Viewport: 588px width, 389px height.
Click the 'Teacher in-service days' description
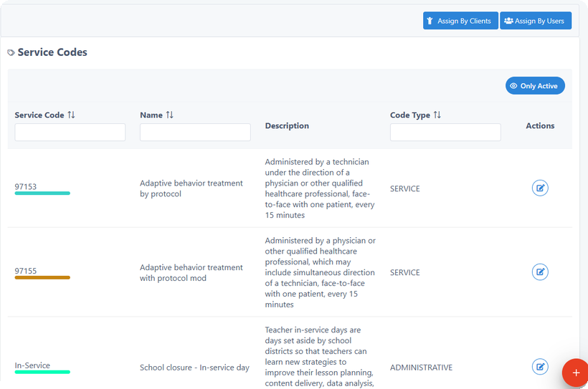[x=320, y=357]
